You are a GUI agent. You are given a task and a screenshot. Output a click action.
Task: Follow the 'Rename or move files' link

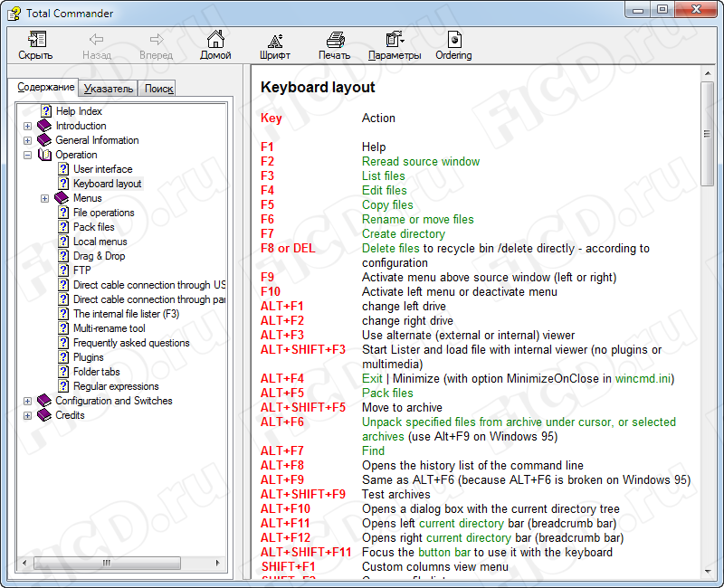(x=418, y=219)
